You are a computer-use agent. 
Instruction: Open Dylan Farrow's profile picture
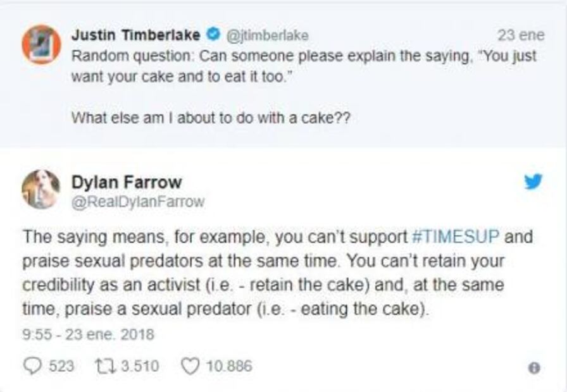41,190
